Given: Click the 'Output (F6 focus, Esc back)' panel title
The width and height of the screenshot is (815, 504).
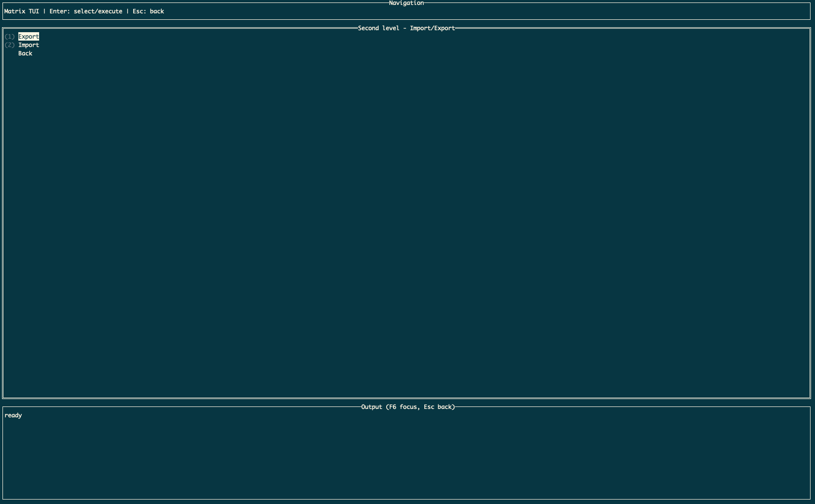Looking at the screenshot, I should (x=407, y=407).
